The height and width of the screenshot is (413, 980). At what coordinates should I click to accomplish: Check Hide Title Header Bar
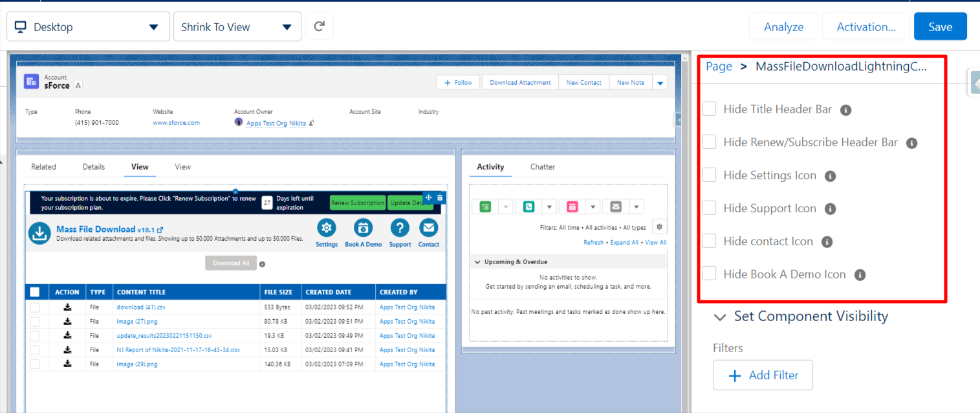pos(709,109)
